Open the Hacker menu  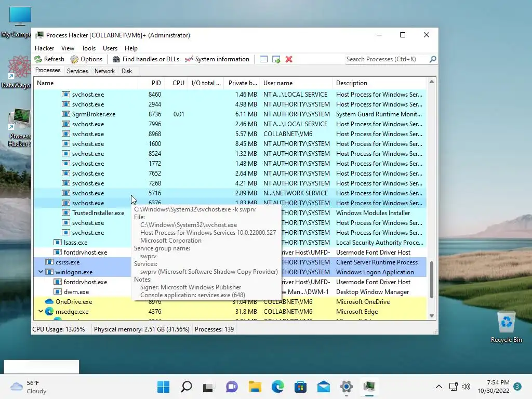(45, 48)
